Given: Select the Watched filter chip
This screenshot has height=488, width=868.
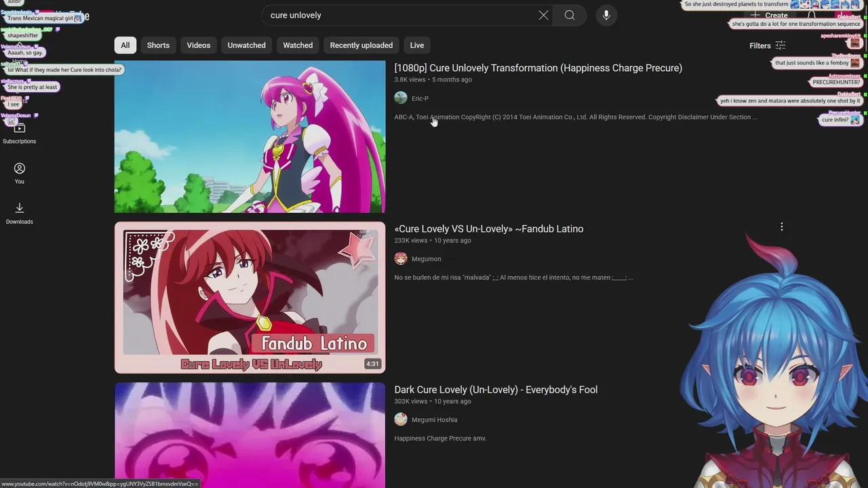Looking at the screenshot, I should click(x=298, y=45).
